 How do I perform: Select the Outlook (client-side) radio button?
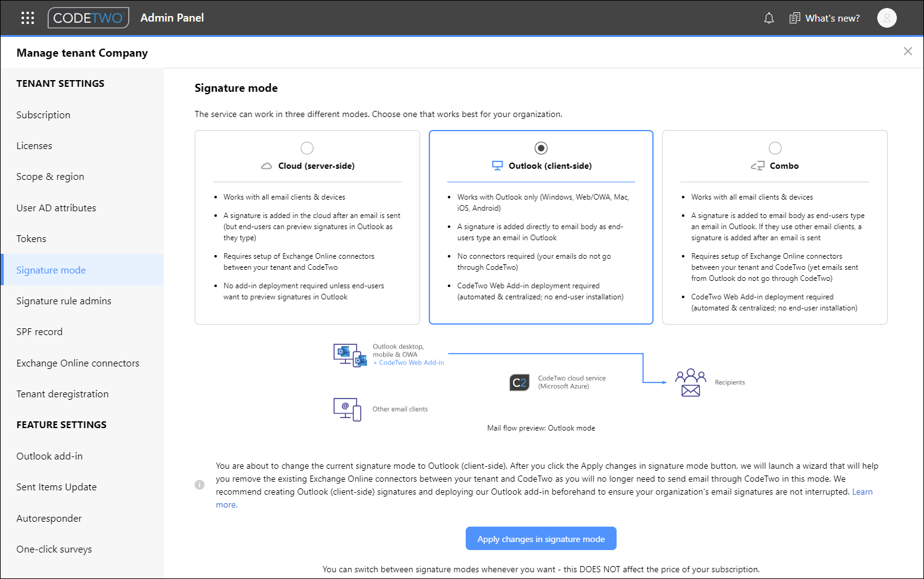point(541,148)
